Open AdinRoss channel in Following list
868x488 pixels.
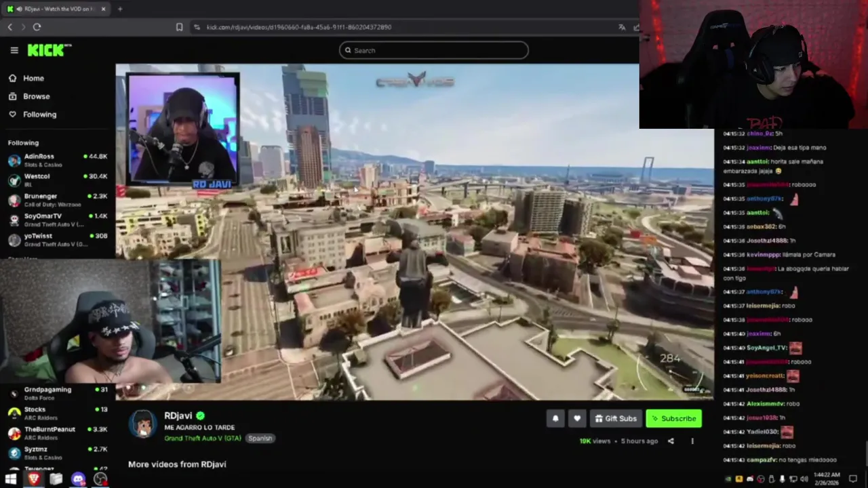(58, 160)
